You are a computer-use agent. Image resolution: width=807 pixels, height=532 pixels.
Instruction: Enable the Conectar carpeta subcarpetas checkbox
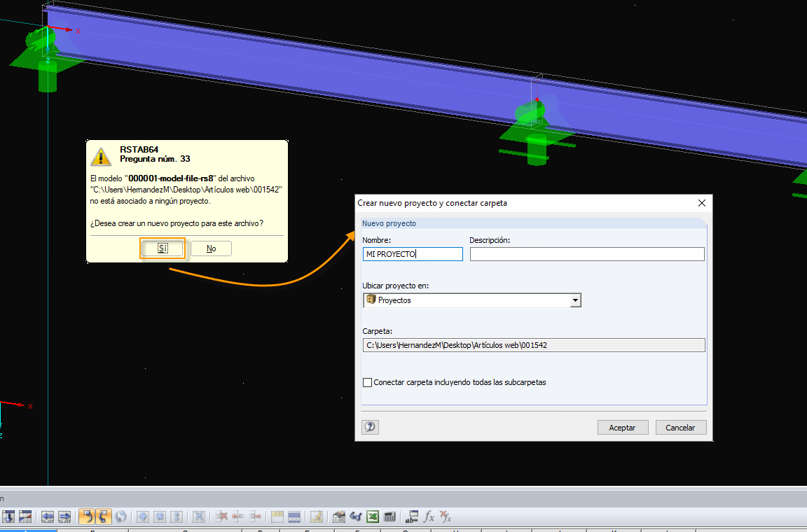(x=367, y=382)
